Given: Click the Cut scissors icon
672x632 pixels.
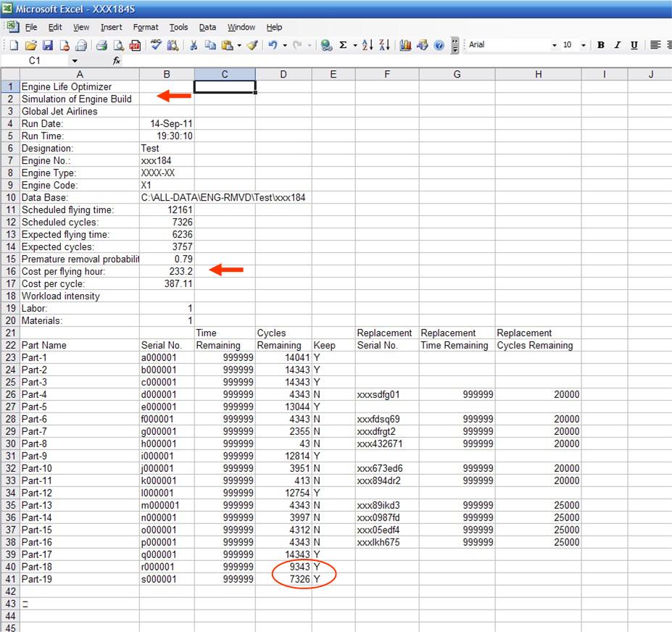Looking at the screenshot, I should coord(194,45).
